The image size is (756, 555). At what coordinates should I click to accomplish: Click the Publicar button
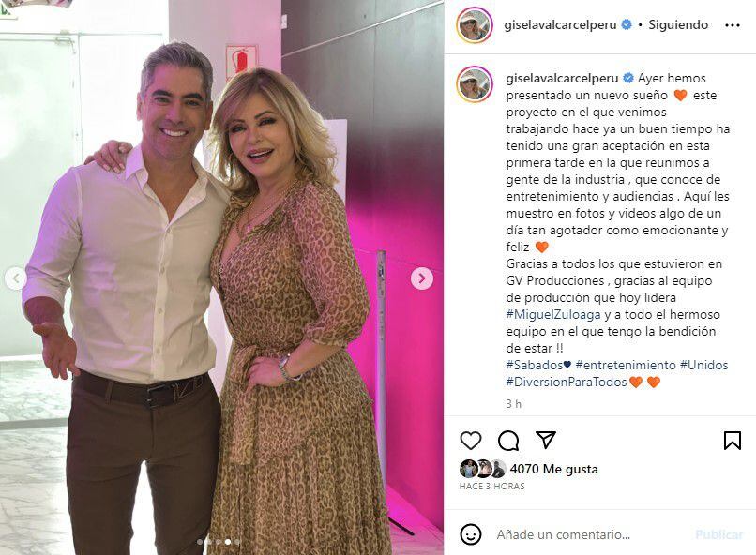point(718,534)
